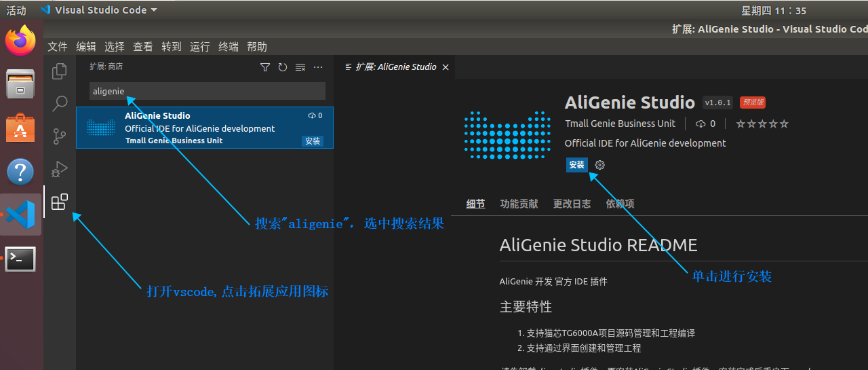Image resolution: width=868 pixels, height=370 pixels.
Task: Switch to the 依赖项 tab
Action: click(x=620, y=204)
